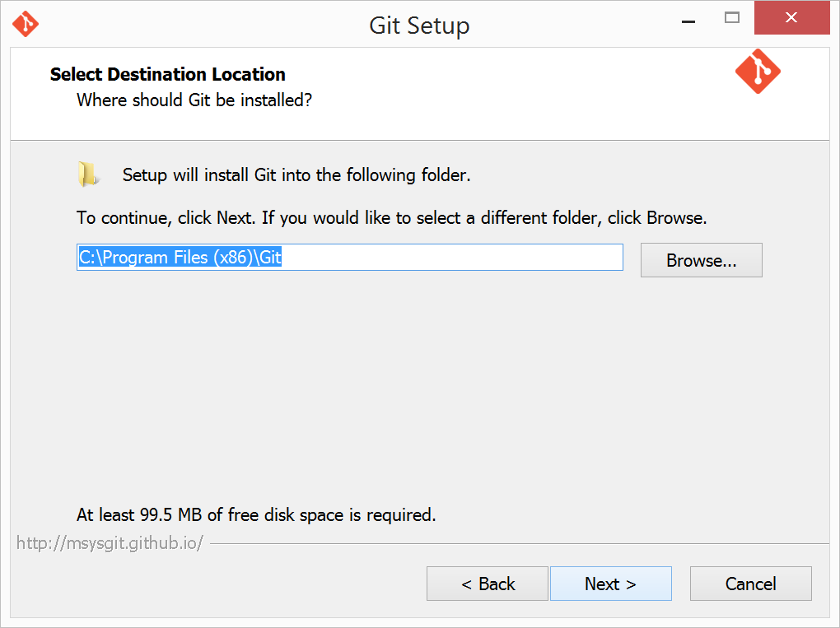Click the "Where should Git be installed?" subtitle
The image size is (840, 628).
194,100
